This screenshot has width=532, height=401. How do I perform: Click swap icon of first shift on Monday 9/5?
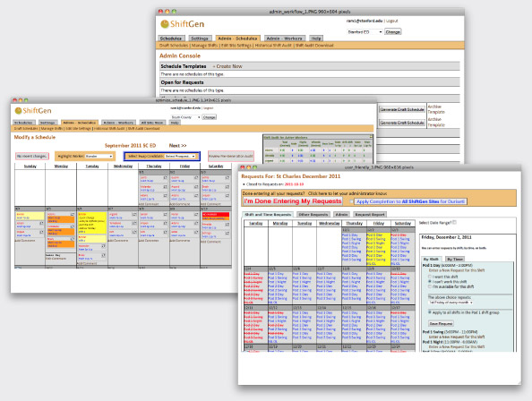point(73,215)
